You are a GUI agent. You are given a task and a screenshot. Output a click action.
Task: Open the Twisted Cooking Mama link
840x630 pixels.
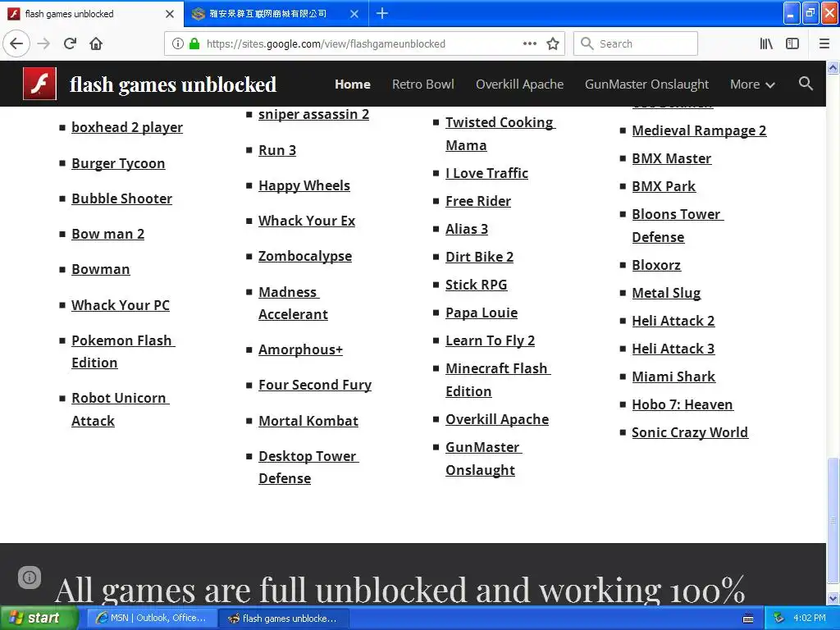500,134
